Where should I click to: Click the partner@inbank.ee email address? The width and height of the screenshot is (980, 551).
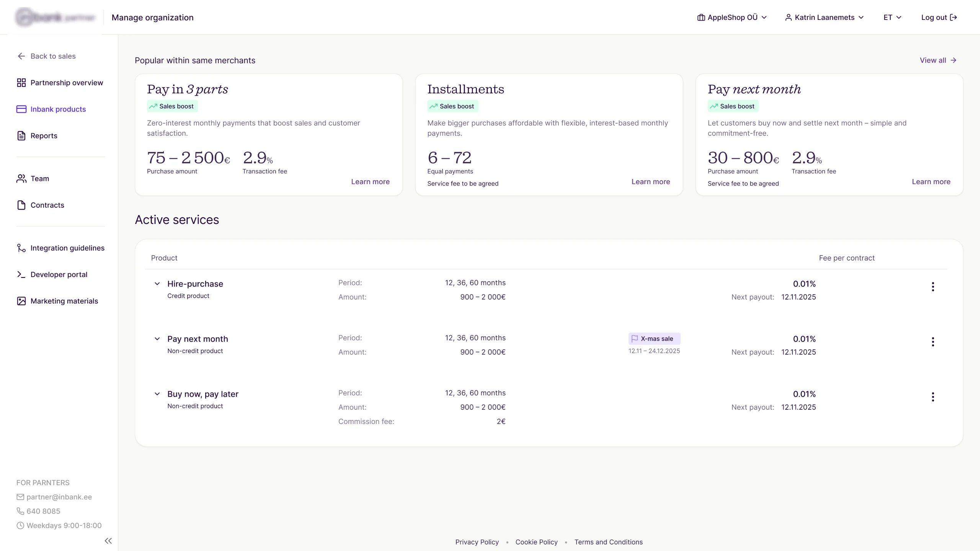[x=59, y=497]
